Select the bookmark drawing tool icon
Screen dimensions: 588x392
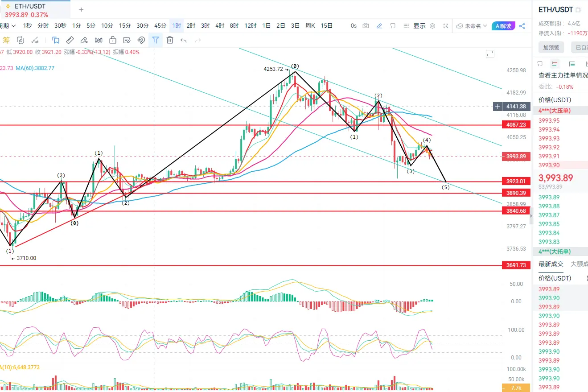coord(56,40)
